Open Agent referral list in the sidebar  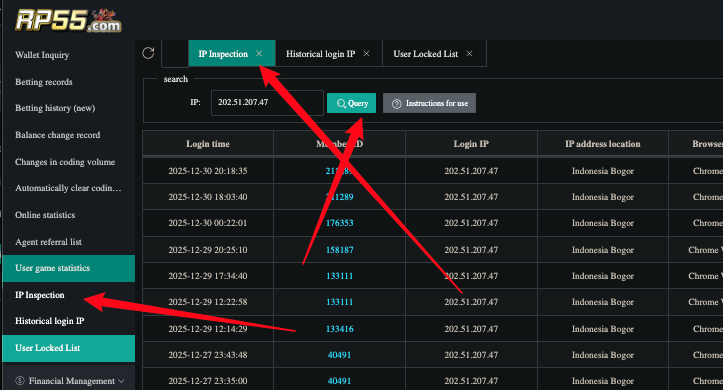(48, 242)
